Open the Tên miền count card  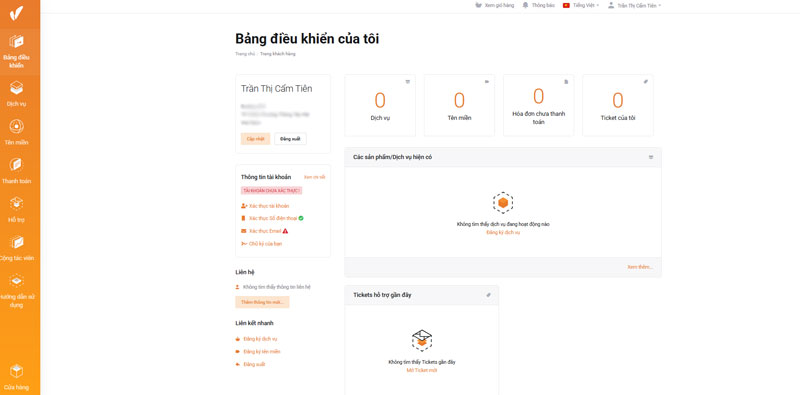tap(459, 106)
